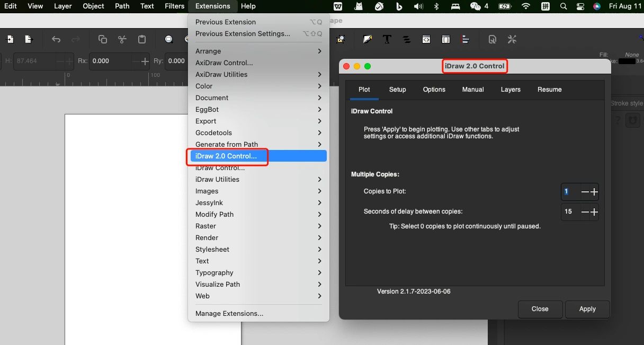Image resolution: width=644 pixels, height=345 pixels.
Task: Open Align and Distribute toolbar icon
Action: point(466,39)
